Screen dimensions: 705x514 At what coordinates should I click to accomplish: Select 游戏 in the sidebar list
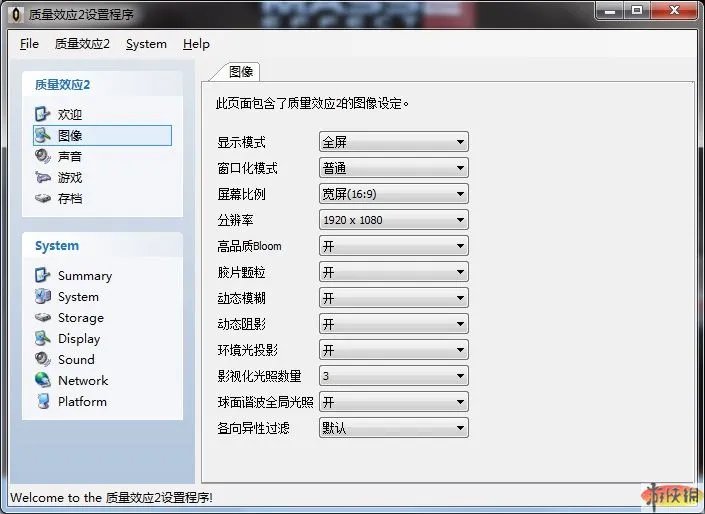pyautogui.click(x=70, y=177)
